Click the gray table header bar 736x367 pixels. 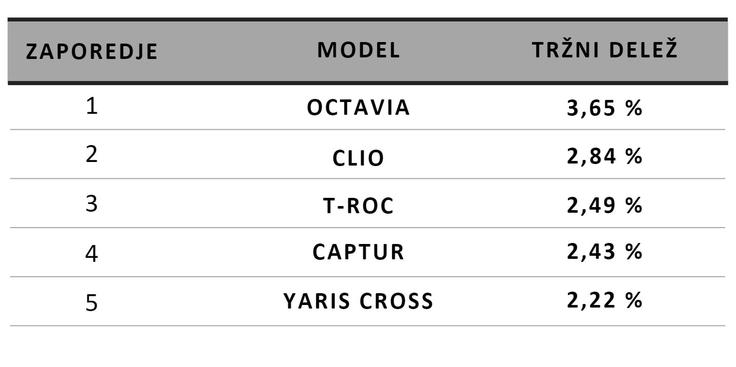368,51
